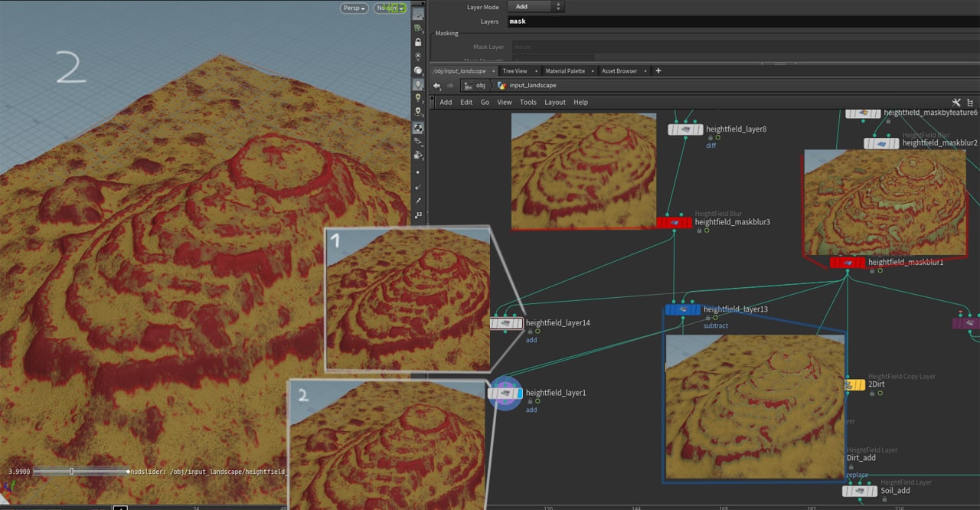Click the Layers input field containing mask
The width and height of the screenshot is (980, 510).
coord(743,21)
